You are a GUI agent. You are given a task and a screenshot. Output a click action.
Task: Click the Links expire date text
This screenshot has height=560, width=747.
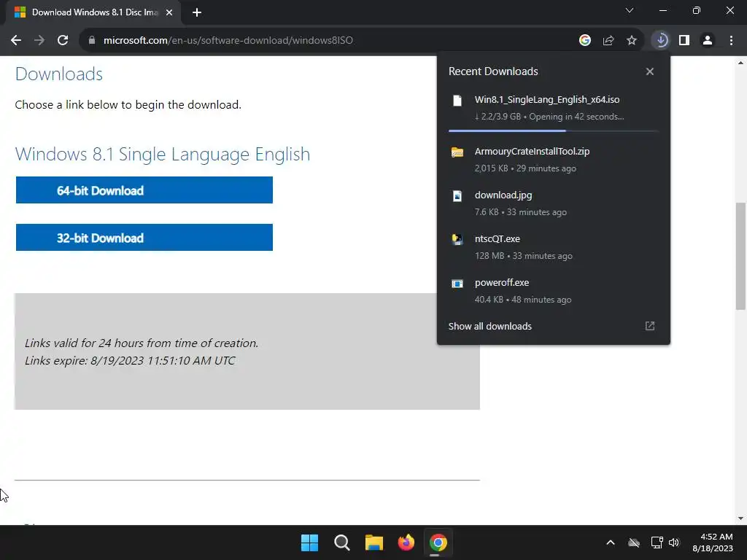[x=130, y=360]
